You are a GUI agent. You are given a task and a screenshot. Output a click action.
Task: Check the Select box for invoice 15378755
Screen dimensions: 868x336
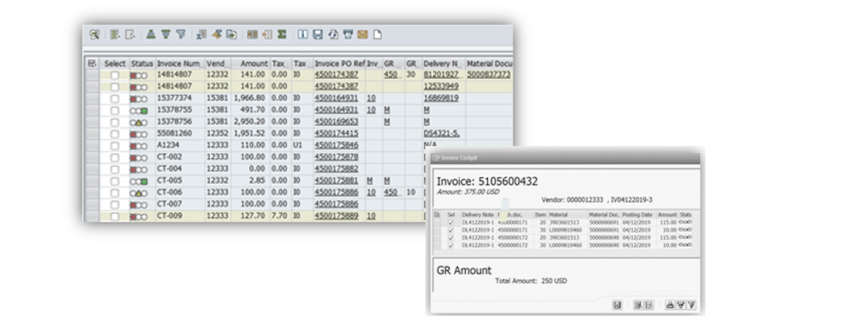point(115,111)
